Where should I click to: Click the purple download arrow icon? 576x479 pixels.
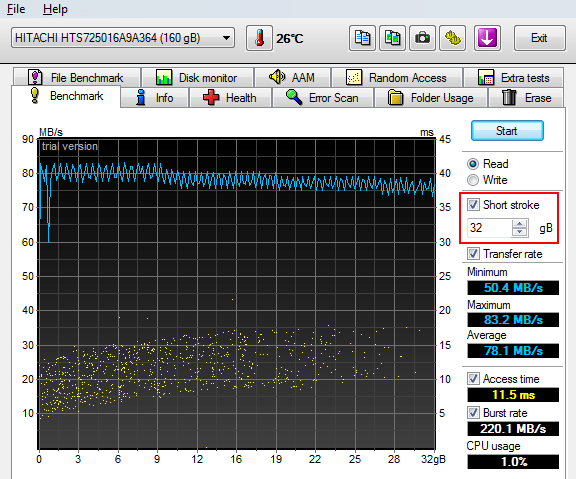[x=487, y=38]
